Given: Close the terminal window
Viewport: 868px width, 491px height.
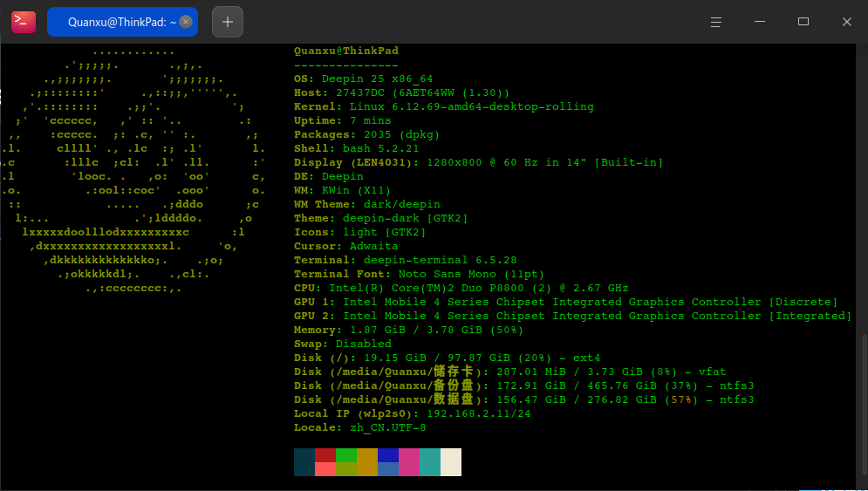Looking at the screenshot, I should (847, 22).
